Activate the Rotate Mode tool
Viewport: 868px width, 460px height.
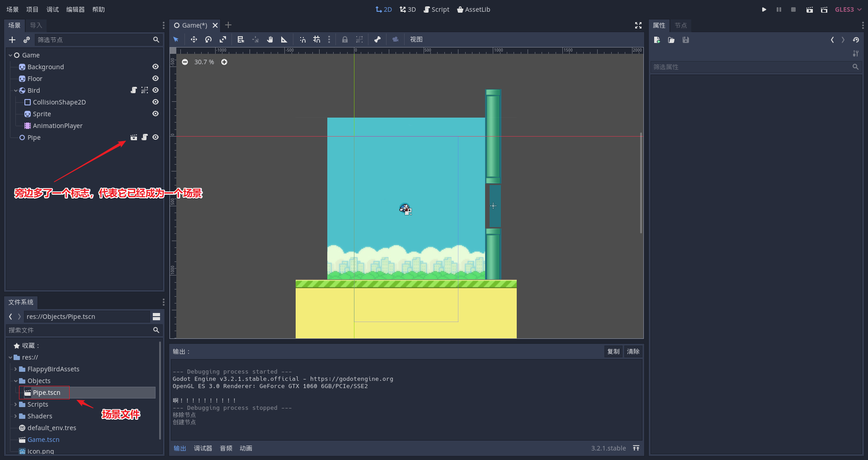click(208, 39)
